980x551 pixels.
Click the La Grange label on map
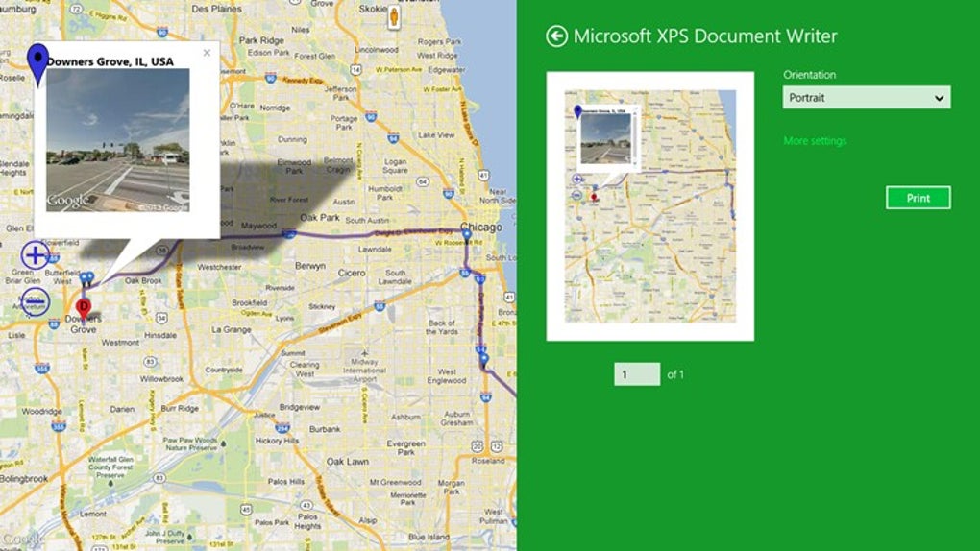coord(232,330)
